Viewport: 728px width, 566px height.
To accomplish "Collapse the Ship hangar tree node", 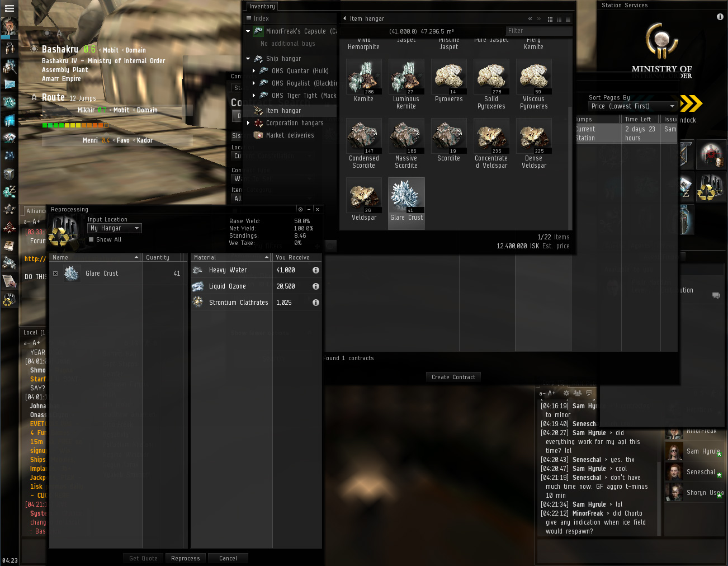I will pos(248,59).
